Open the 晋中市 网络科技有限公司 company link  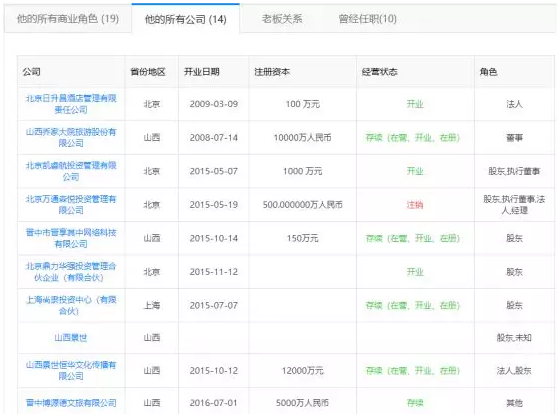[71, 238]
